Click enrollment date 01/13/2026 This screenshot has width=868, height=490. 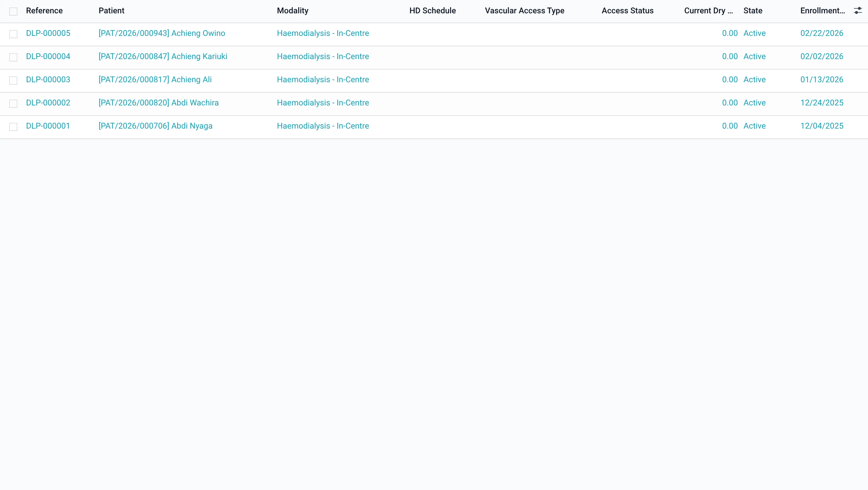click(x=821, y=80)
